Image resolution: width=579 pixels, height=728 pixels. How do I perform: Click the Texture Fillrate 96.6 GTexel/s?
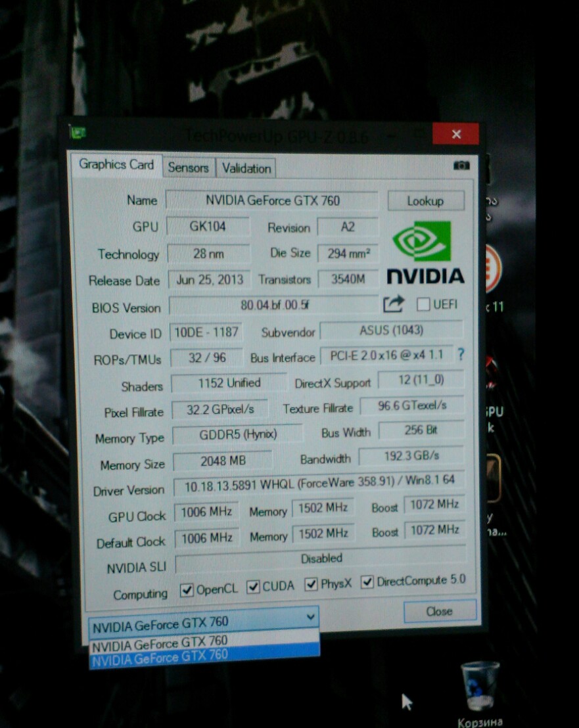pyautogui.click(x=411, y=405)
